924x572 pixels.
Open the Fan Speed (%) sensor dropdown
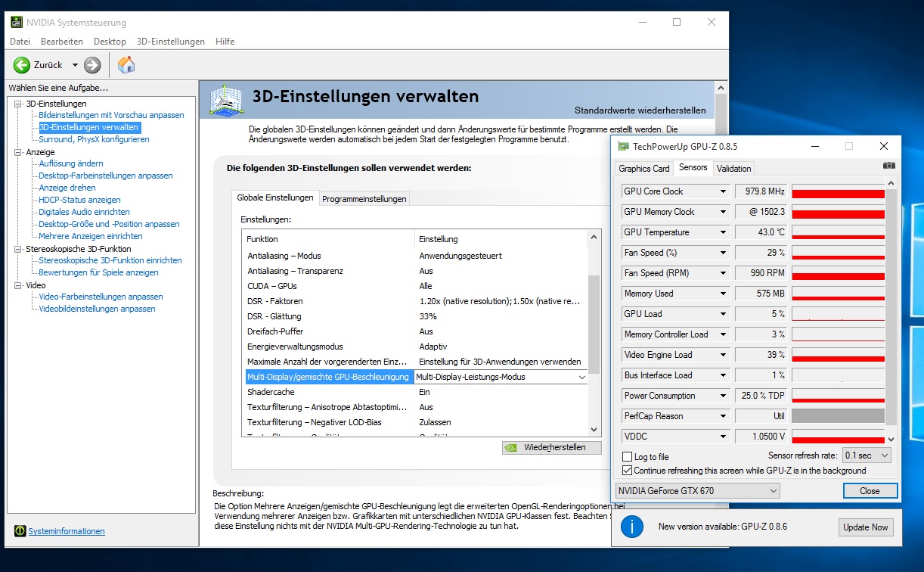pos(723,253)
